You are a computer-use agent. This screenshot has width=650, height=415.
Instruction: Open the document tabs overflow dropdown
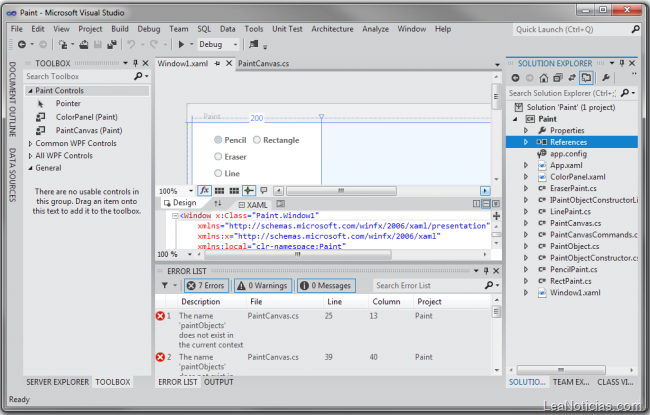coord(497,65)
